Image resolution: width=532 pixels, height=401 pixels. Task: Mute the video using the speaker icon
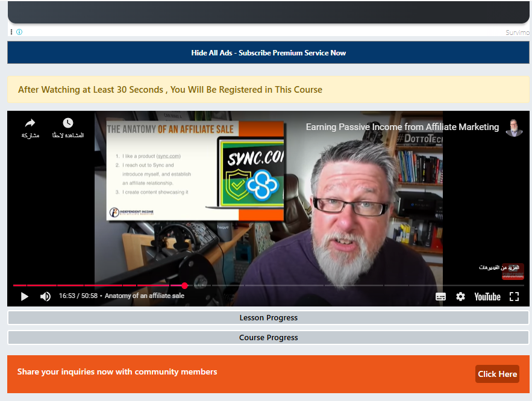click(x=45, y=296)
